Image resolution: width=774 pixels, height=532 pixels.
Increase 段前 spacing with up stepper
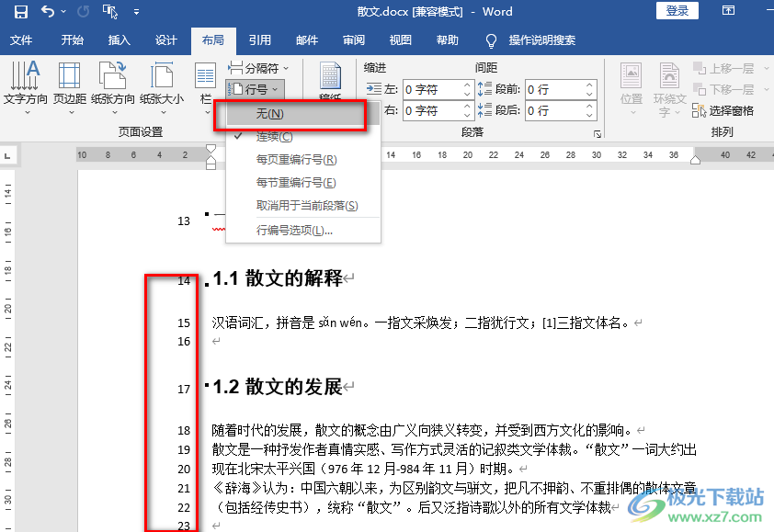coord(589,85)
